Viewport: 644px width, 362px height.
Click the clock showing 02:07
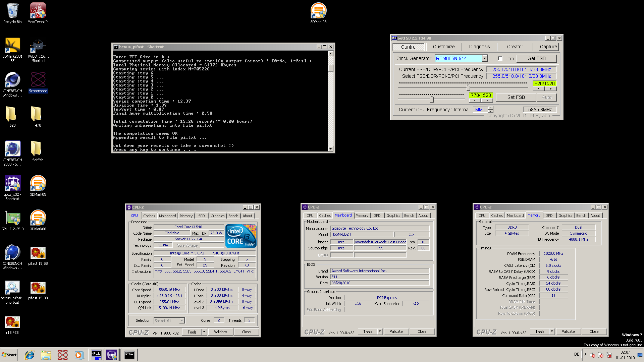point(625,352)
